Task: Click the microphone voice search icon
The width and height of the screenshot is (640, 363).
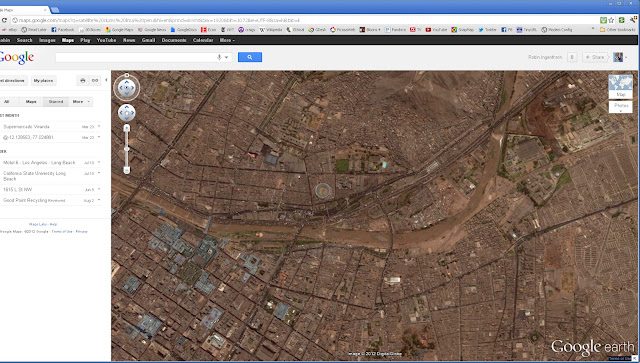Action: pyautogui.click(x=219, y=57)
